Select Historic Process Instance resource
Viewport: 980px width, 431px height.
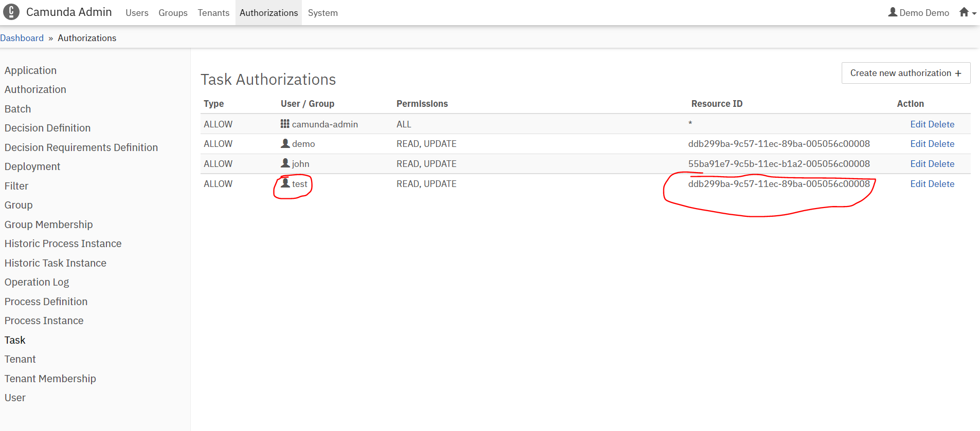63,243
